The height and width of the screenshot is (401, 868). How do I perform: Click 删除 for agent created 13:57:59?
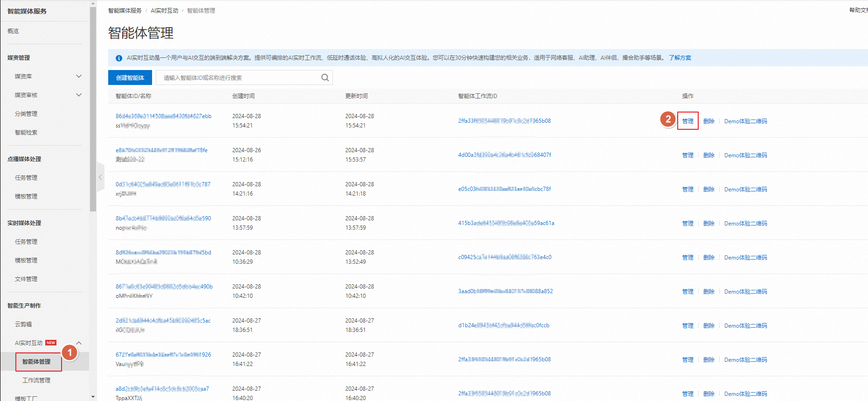pyautogui.click(x=709, y=223)
